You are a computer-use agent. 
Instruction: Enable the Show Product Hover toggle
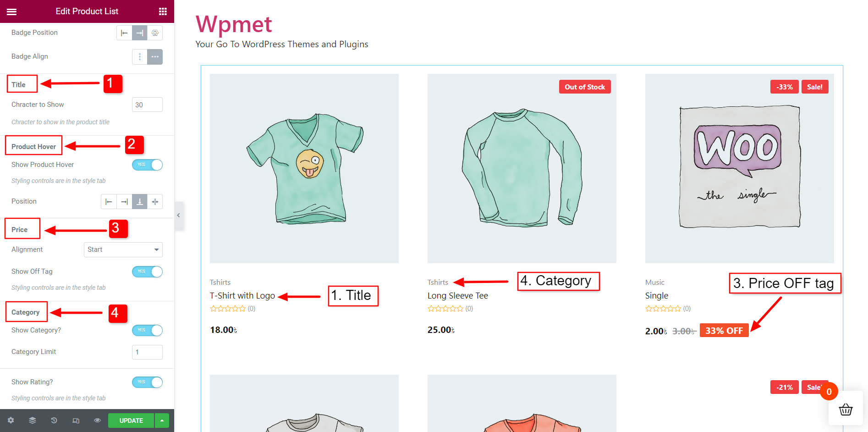[147, 165]
